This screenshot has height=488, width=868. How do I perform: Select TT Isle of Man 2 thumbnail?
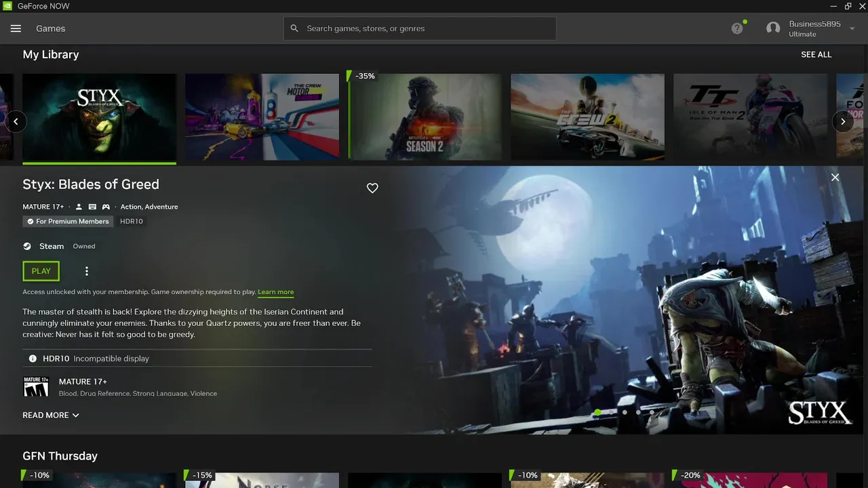[x=750, y=117]
